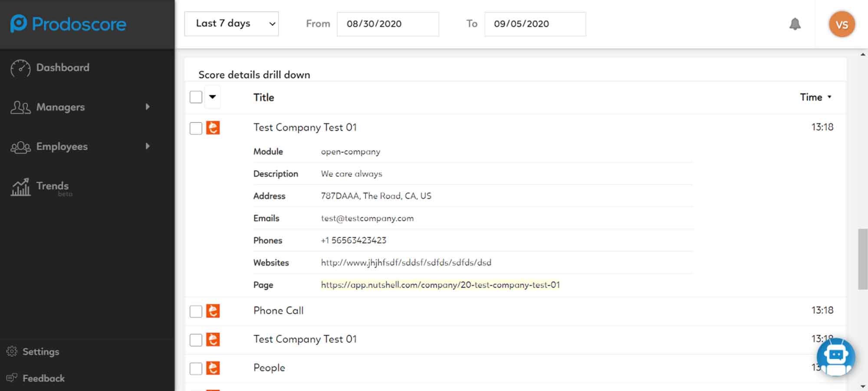Click the Prodoscore logo
Viewport: 868px width, 391px height.
(68, 24)
